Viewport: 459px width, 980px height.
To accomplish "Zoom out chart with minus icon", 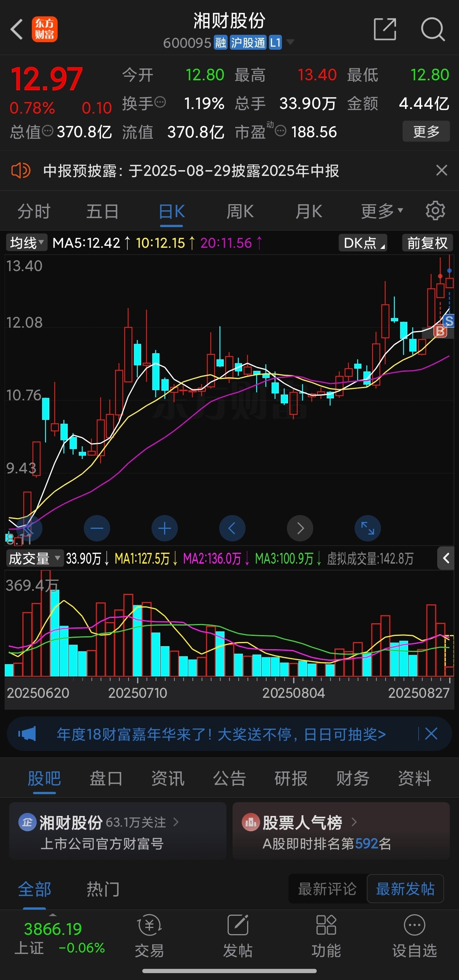I will point(97,528).
